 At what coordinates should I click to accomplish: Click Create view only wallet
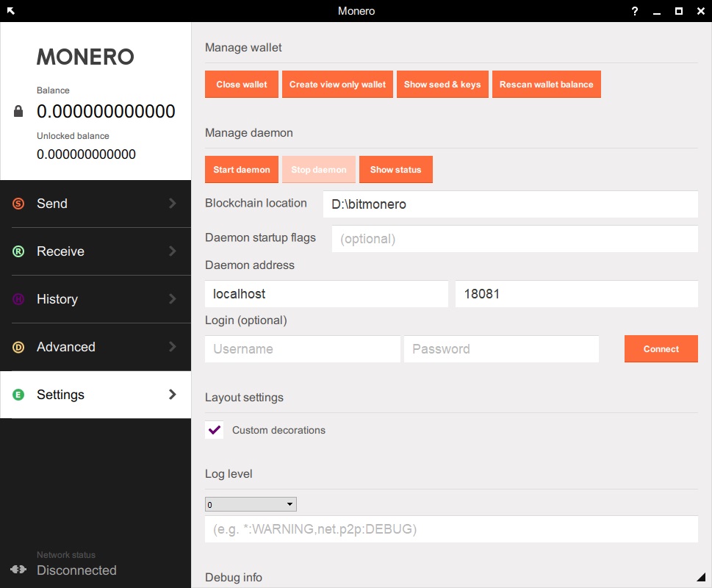[x=337, y=84]
